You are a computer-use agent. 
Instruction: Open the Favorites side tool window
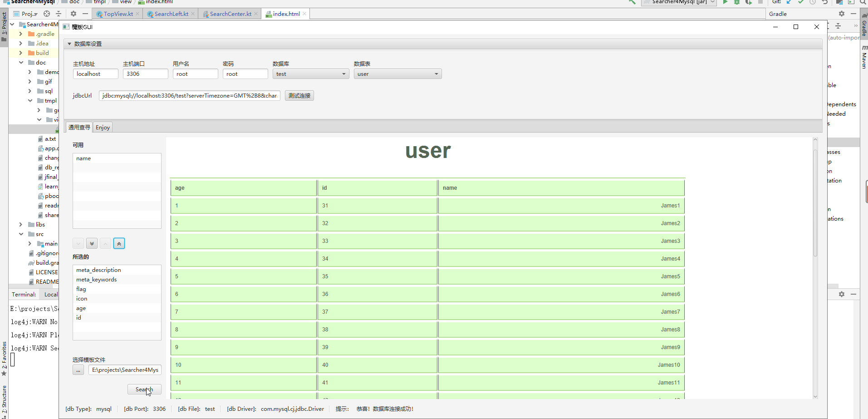click(x=4, y=359)
